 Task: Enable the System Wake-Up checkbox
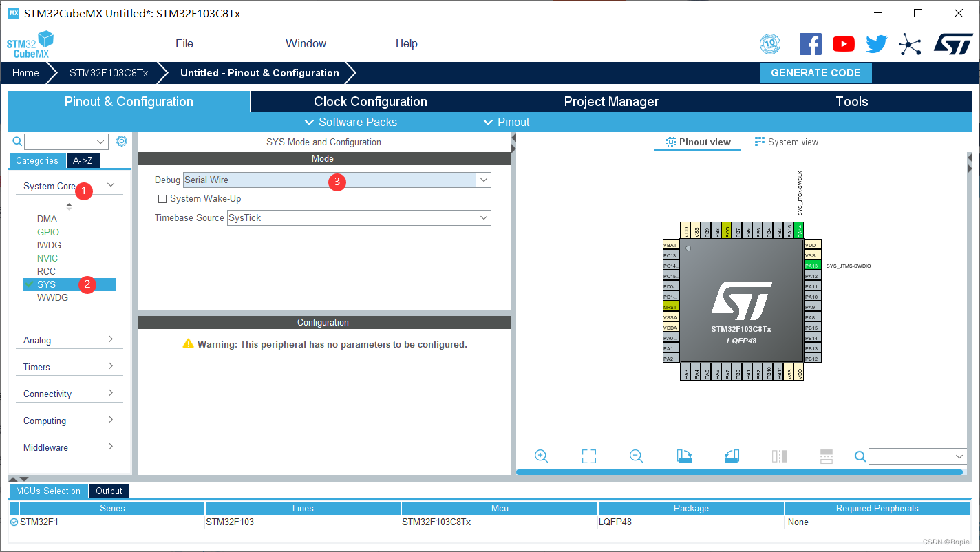pyautogui.click(x=162, y=198)
